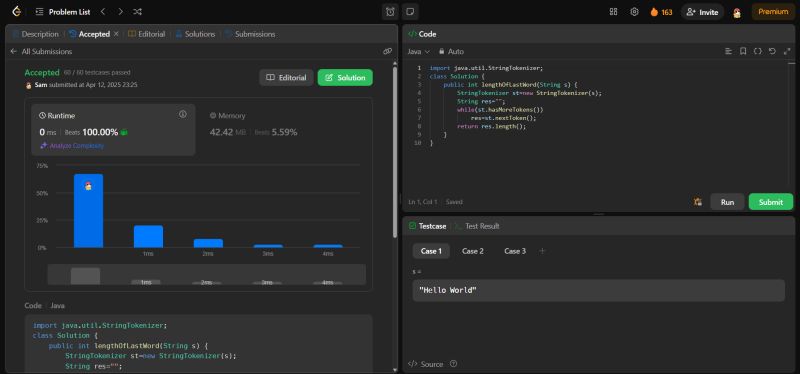Click the curly braces icon in editor
Viewport: 800px width, 374px height.
758,51
